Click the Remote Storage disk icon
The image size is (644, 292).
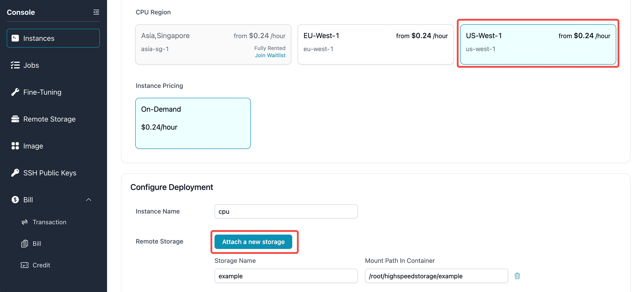coord(15,119)
